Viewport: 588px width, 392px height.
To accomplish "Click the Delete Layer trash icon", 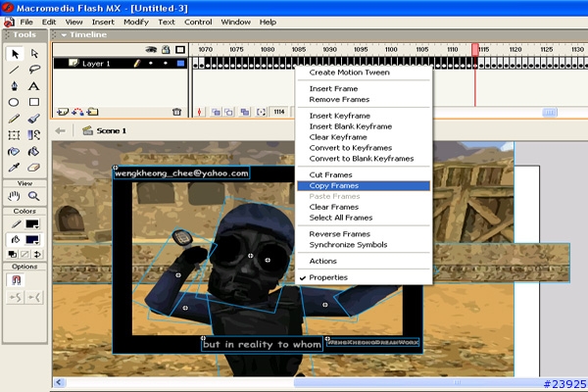I will pyautogui.click(x=176, y=112).
